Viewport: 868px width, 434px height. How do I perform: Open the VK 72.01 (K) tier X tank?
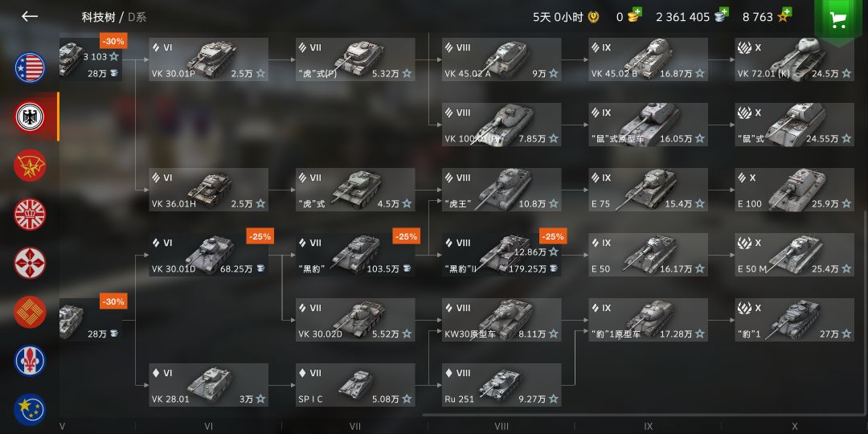coord(794,59)
